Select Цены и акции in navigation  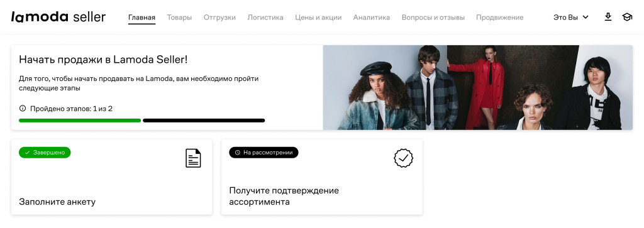tap(318, 18)
